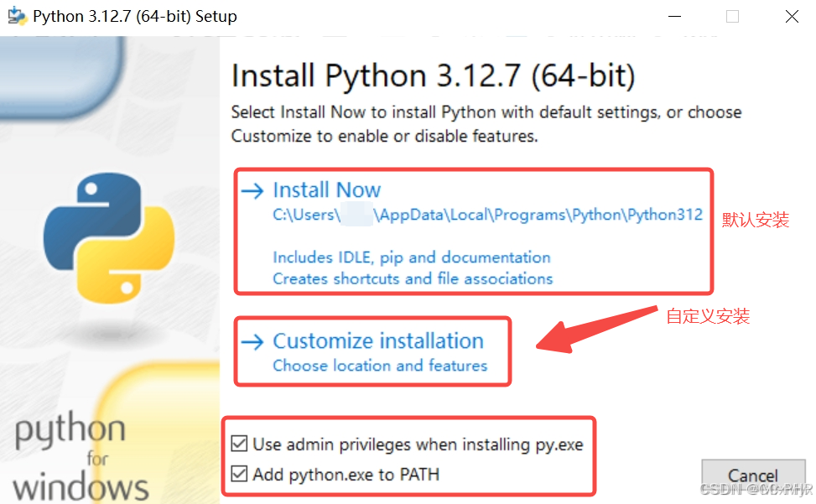The image size is (816, 504).
Task: Click the Python setup icon in title bar
Action: pyautogui.click(x=17, y=16)
